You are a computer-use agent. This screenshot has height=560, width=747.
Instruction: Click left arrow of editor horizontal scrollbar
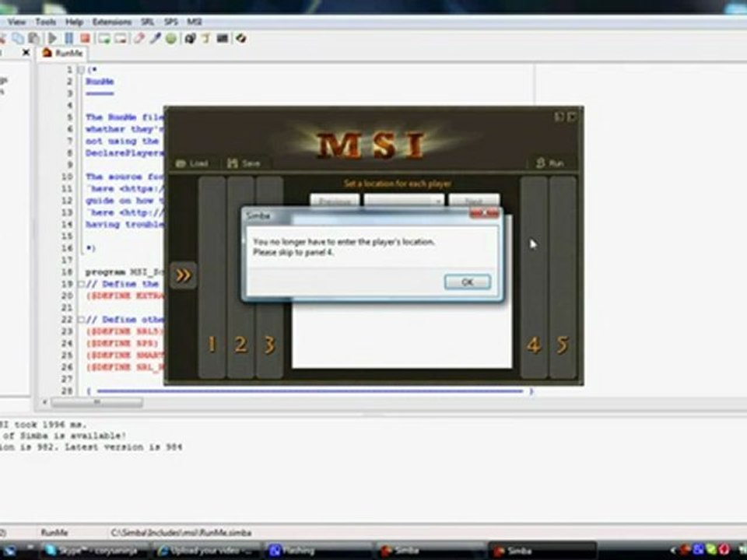(x=44, y=402)
